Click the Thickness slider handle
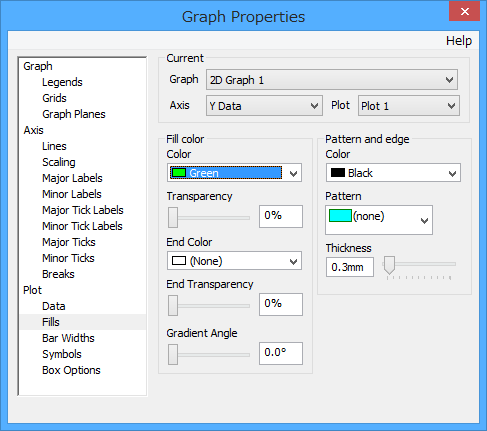 [389, 265]
